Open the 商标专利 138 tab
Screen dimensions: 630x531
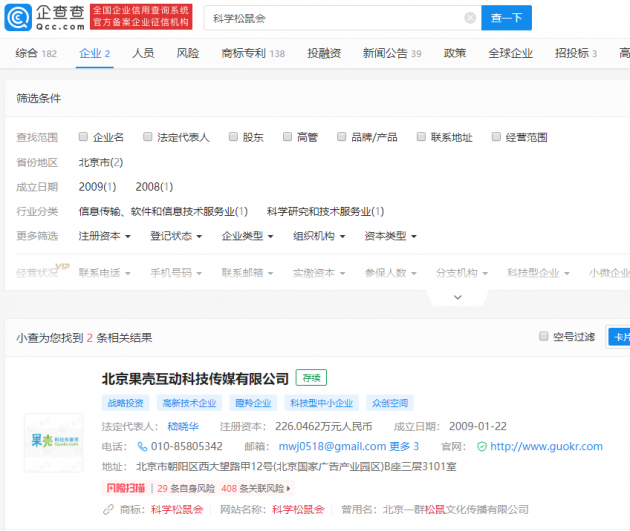pos(253,53)
